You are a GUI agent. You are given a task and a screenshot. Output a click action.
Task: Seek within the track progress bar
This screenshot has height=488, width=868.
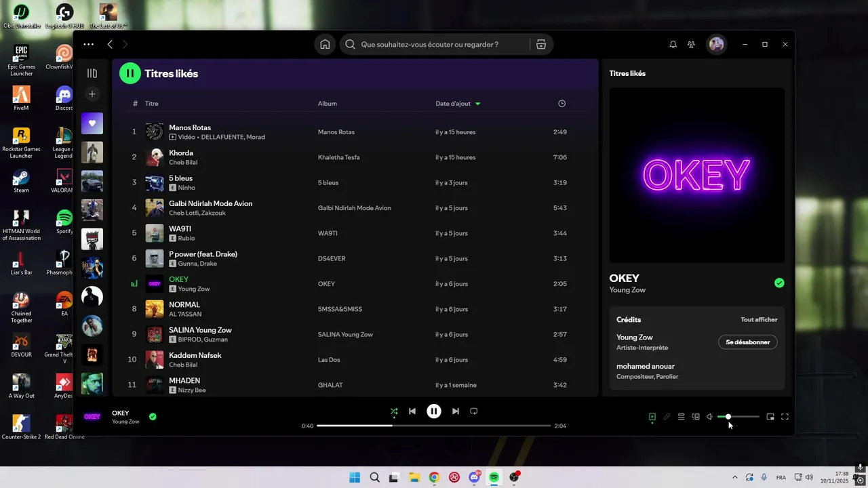click(x=434, y=426)
